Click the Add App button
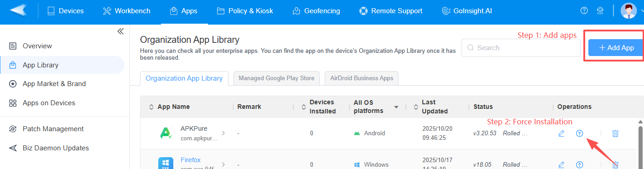This screenshot has width=644, height=169. [x=616, y=47]
